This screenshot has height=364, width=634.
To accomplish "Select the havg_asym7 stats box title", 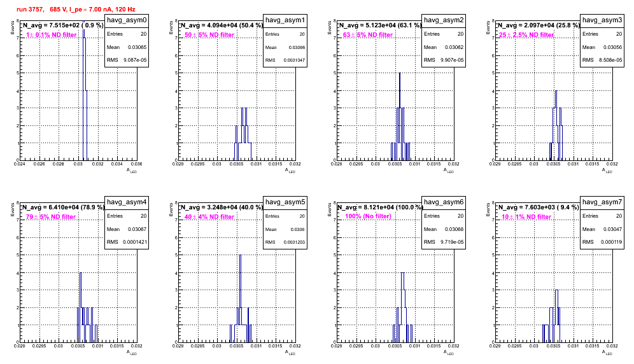I will pos(602,202).
